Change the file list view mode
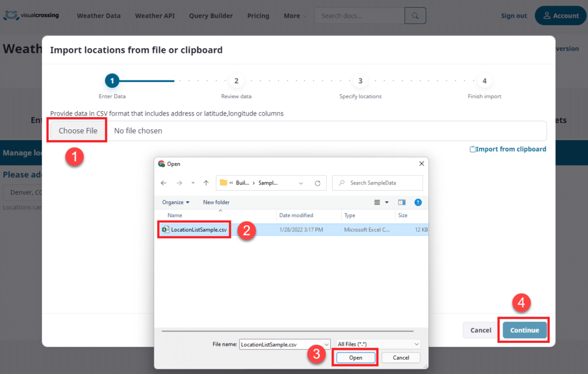 [x=378, y=202]
